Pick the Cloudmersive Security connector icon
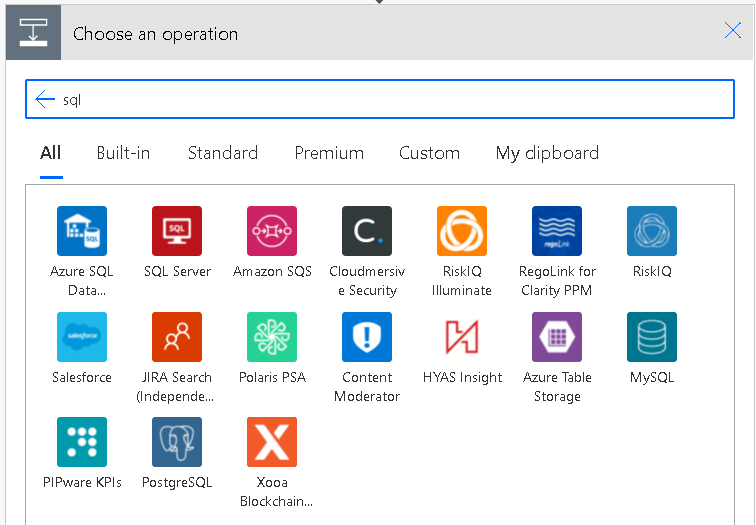Screen dimensions: 756x525 (367, 231)
